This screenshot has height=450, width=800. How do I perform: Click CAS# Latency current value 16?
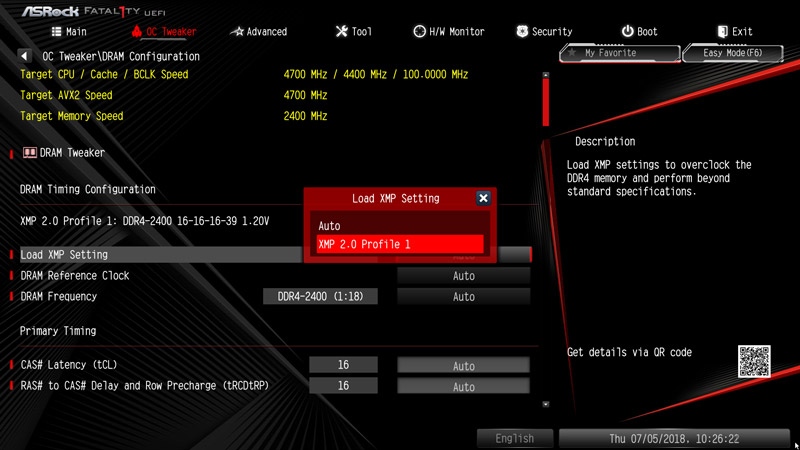pyautogui.click(x=343, y=365)
